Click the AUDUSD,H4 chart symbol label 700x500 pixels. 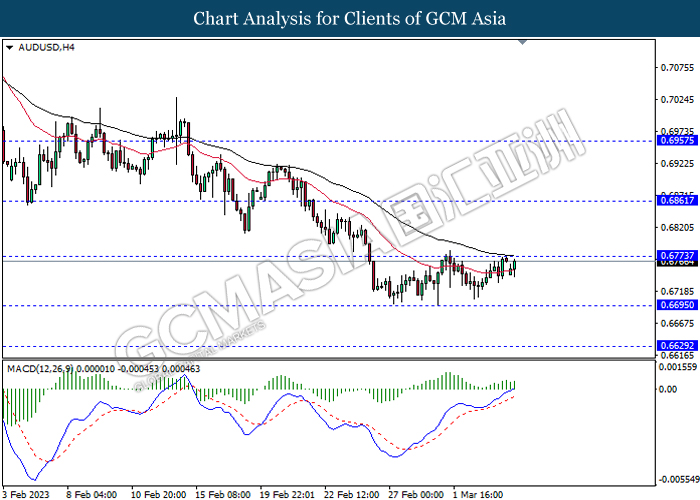pos(46,47)
